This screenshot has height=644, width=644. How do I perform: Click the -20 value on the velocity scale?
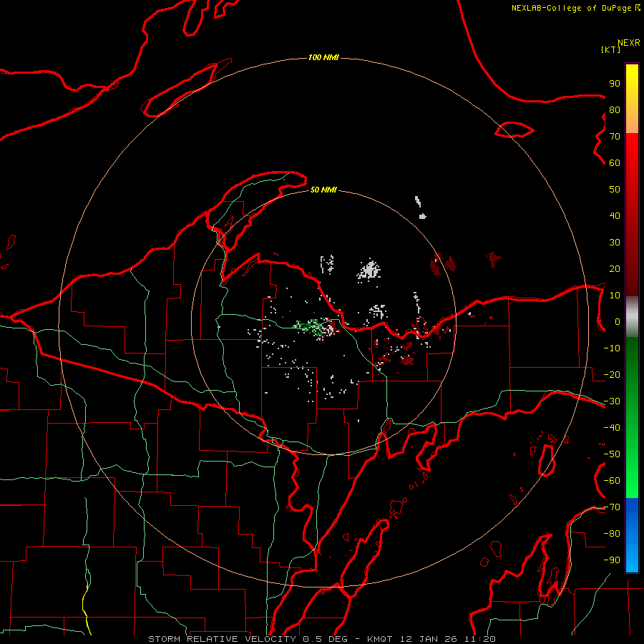tap(612, 374)
